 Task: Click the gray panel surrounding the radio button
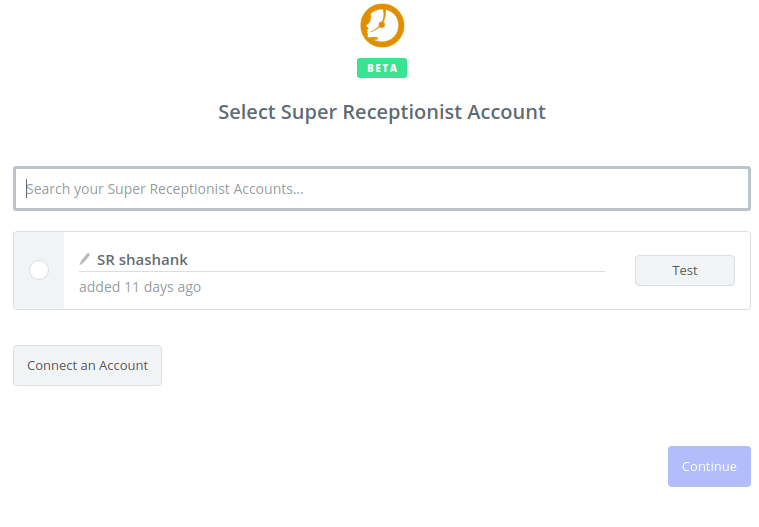click(39, 271)
